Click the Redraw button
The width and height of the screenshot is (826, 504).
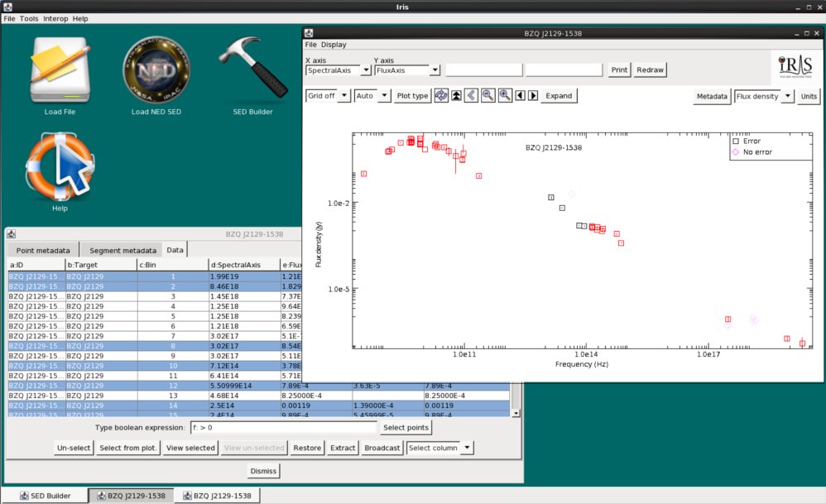pyautogui.click(x=650, y=70)
